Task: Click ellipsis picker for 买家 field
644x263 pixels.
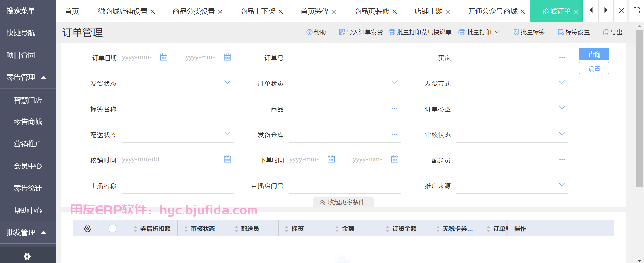Action: click(562, 58)
